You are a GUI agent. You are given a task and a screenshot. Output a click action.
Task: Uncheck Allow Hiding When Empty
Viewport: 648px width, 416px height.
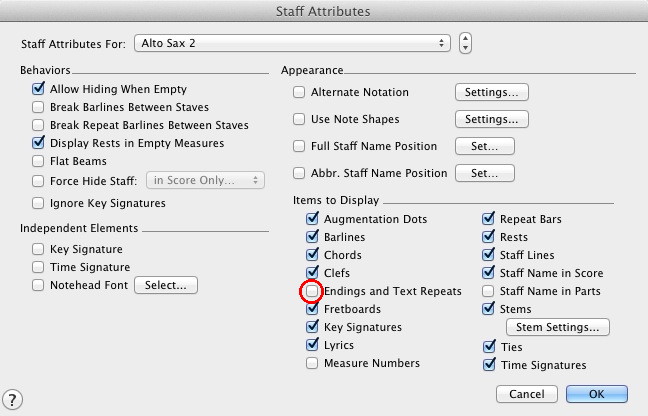click(38, 89)
